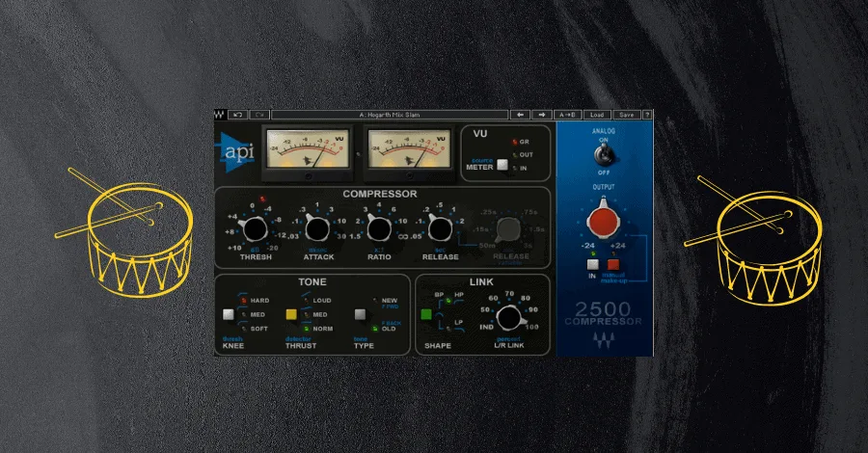Redo the last undone plugin change
868x453 pixels.
point(259,115)
